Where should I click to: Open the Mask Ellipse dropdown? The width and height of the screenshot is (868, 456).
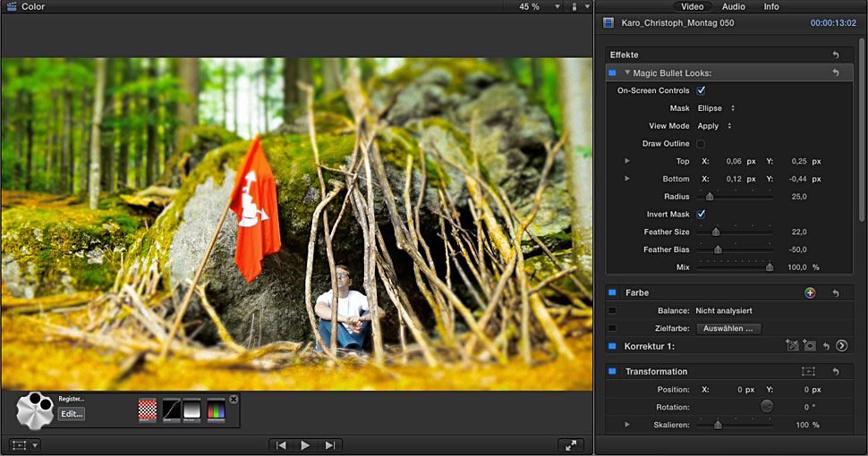click(x=716, y=108)
